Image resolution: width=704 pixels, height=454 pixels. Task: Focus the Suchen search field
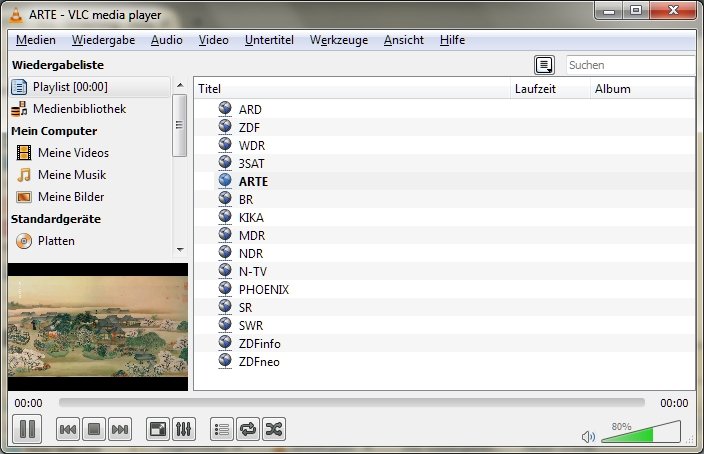631,65
